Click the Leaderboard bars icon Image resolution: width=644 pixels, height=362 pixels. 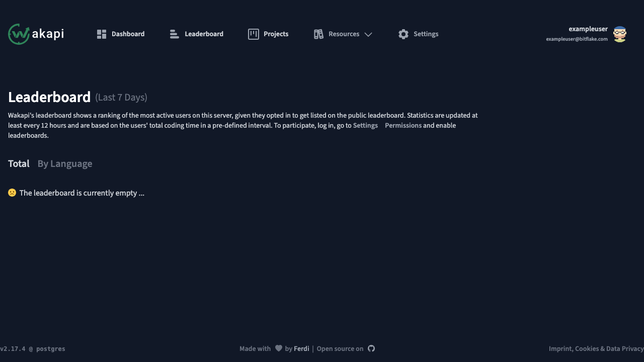[175, 34]
